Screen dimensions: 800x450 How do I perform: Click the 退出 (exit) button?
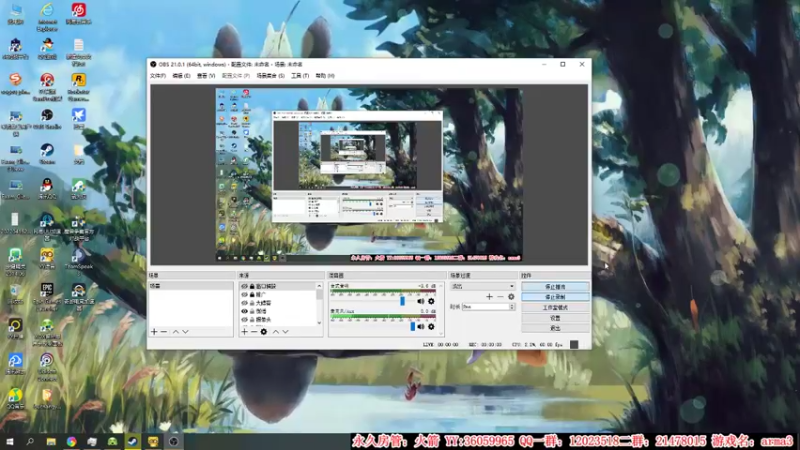point(555,328)
